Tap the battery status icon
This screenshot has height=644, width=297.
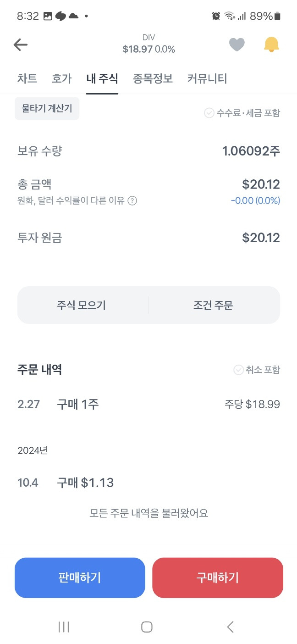pyautogui.click(x=277, y=16)
